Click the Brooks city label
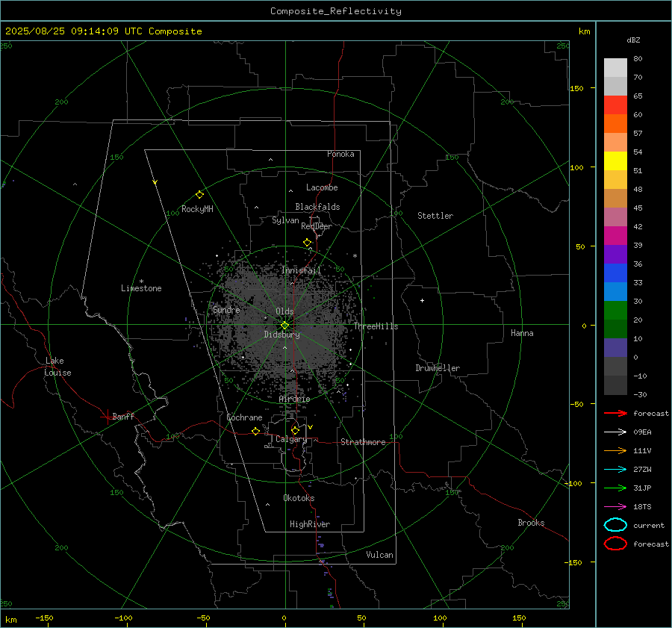Screen dimensions: 672x628 point(531,523)
